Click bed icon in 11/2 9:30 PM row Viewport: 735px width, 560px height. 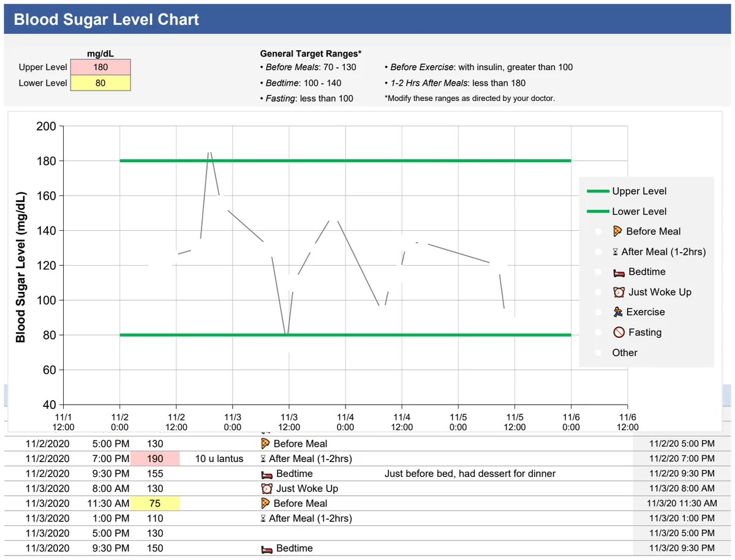[x=266, y=474]
